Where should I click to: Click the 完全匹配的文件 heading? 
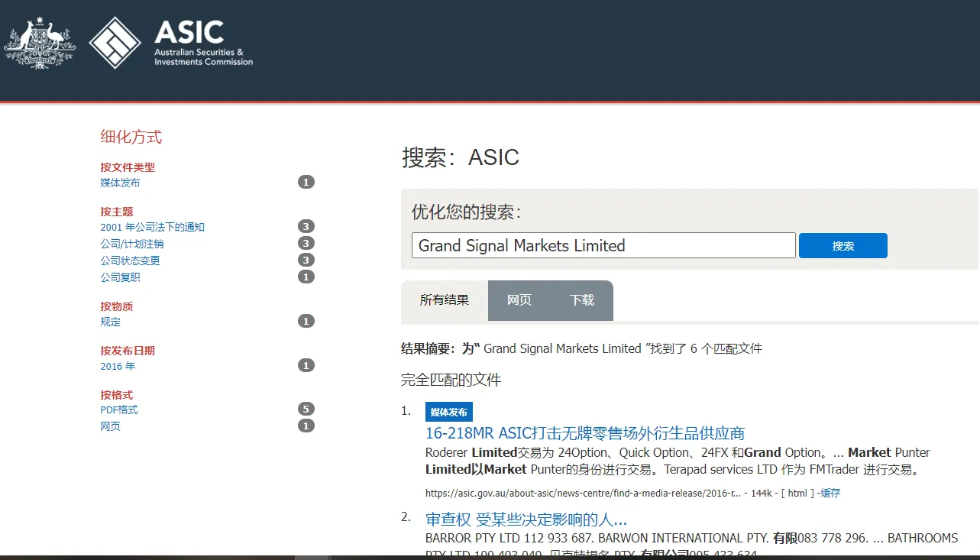pyautogui.click(x=451, y=380)
